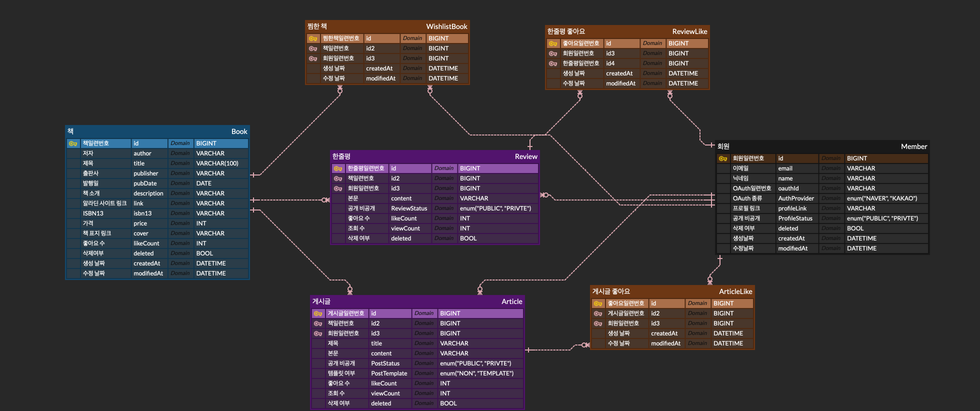Click the primary key icon in the Book table

pos(73,143)
